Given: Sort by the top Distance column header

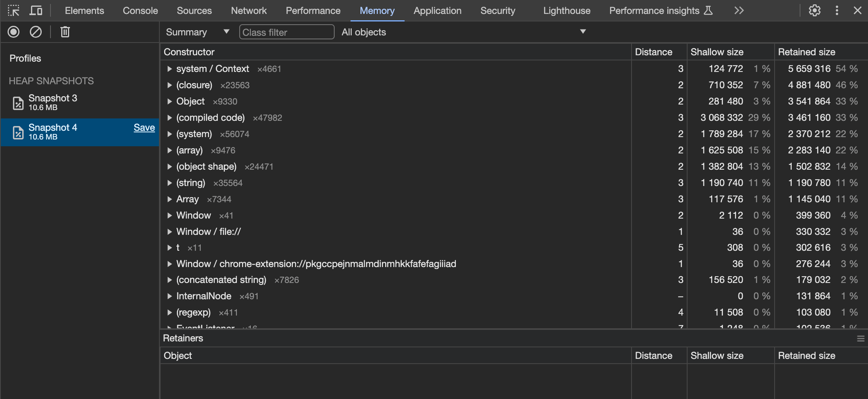Looking at the screenshot, I should click(x=659, y=52).
